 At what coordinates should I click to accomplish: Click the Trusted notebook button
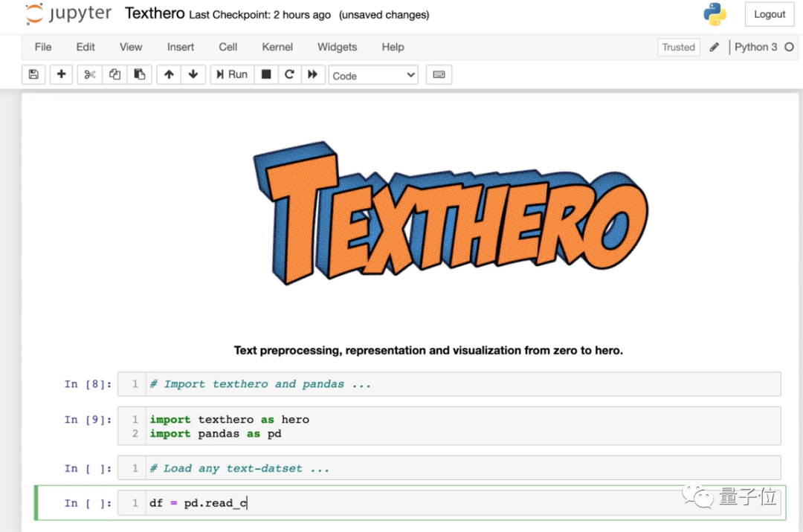point(679,47)
